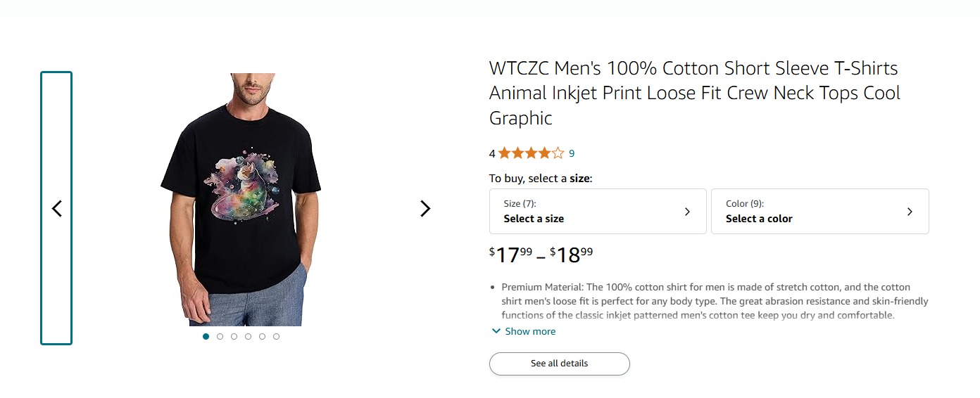980x398 pixels.
Task: Switch to the sixth carousel dot
Action: point(276,337)
